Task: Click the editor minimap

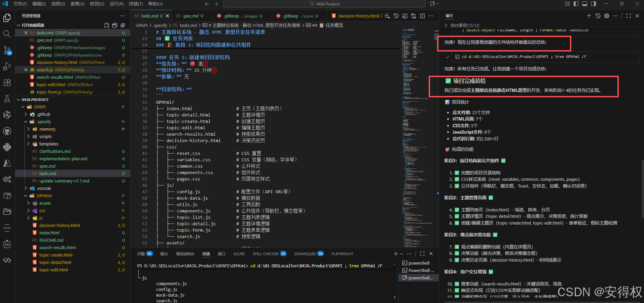Action: (x=418, y=138)
